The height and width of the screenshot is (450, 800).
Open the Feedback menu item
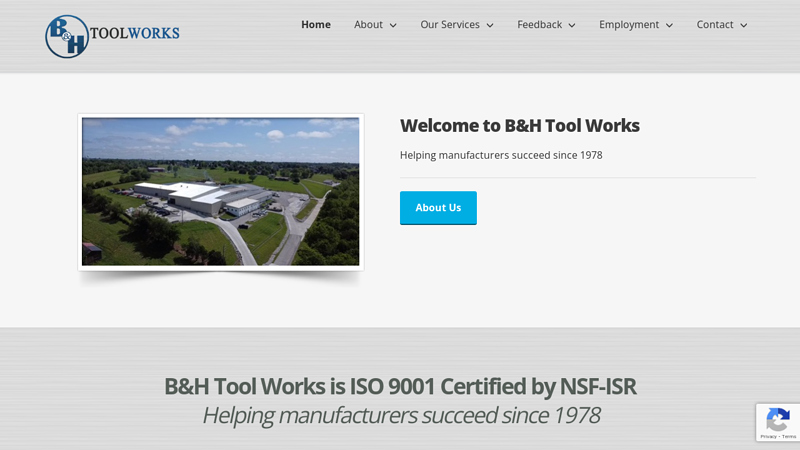coord(539,24)
